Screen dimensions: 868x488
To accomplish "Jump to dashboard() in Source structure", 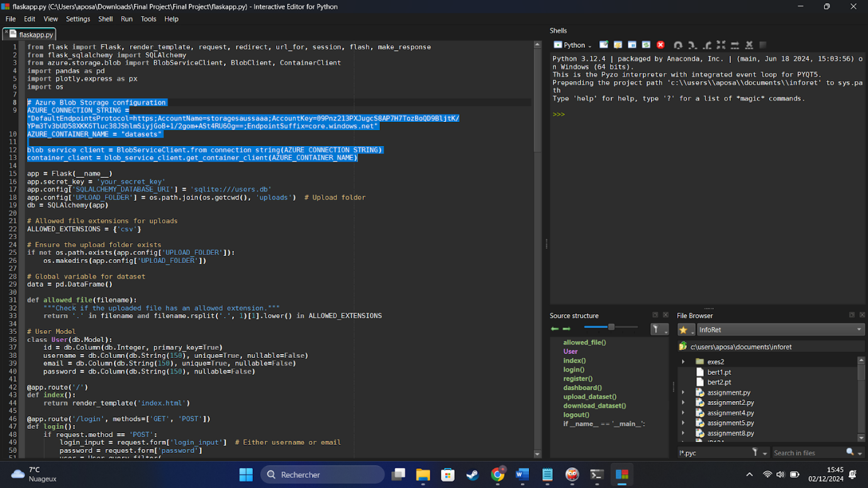I will point(582,388).
